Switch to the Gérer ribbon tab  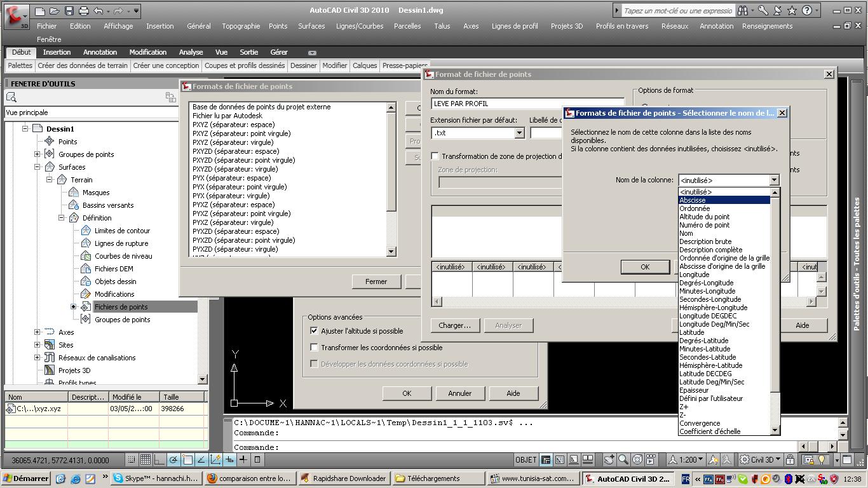coord(279,52)
